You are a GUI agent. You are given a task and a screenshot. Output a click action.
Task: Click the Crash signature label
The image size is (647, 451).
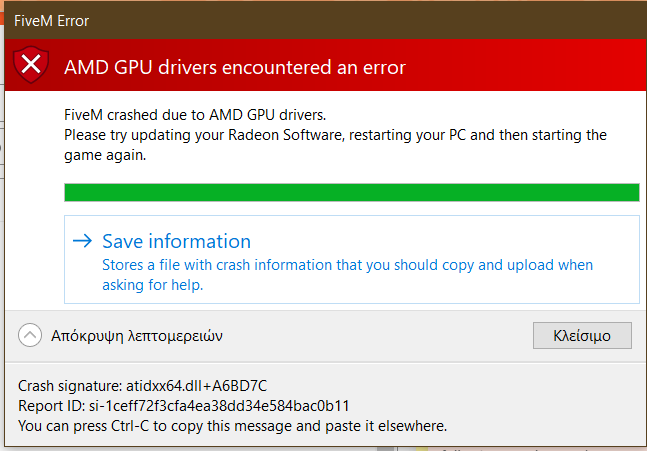pos(70,385)
